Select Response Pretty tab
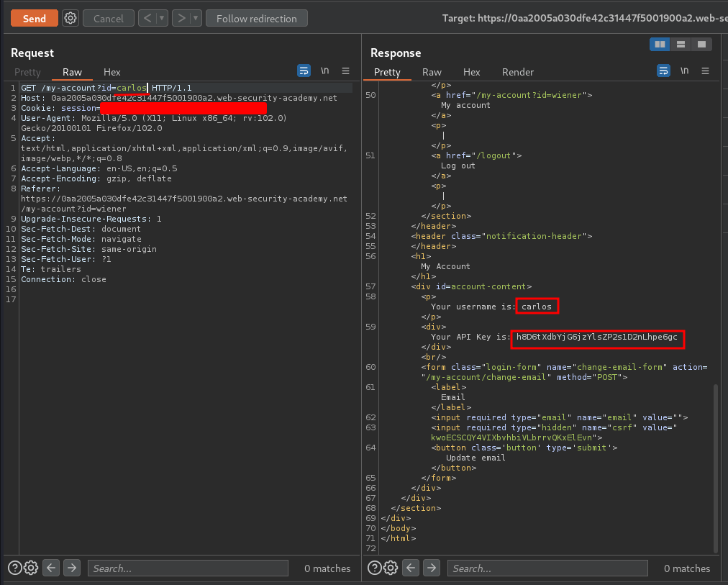Viewport: 728px width, 585px height. [387, 72]
